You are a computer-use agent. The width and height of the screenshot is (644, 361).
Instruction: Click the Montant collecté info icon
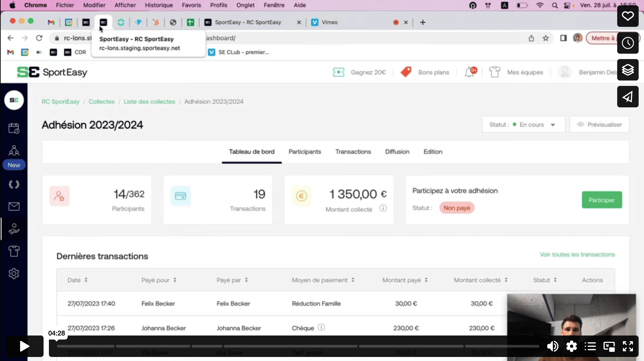(x=383, y=208)
